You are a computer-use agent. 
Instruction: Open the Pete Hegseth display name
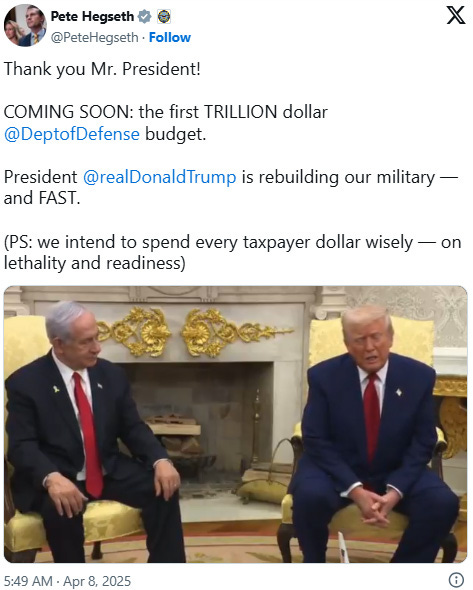click(92, 17)
